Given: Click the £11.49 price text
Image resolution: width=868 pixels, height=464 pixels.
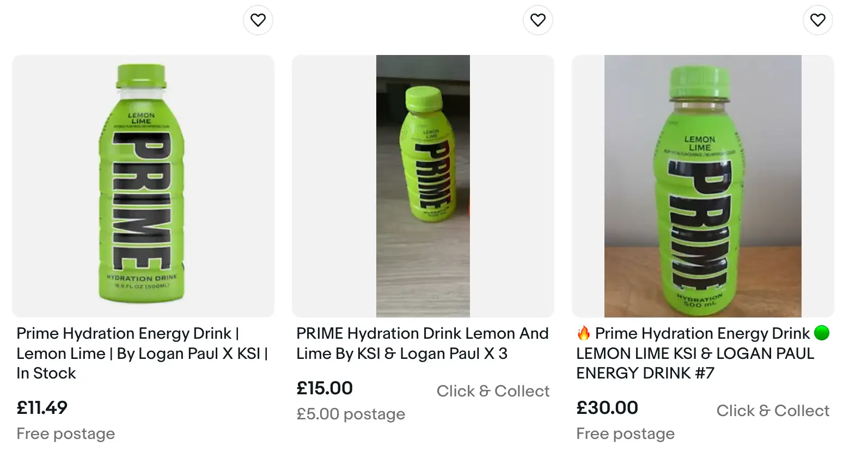Looking at the screenshot, I should (x=41, y=408).
